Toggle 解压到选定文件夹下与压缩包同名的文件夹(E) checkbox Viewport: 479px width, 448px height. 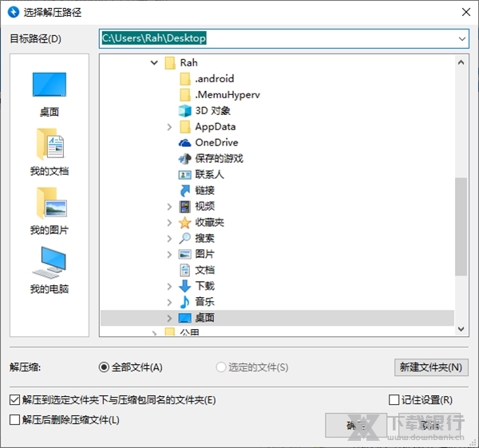tap(14, 400)
